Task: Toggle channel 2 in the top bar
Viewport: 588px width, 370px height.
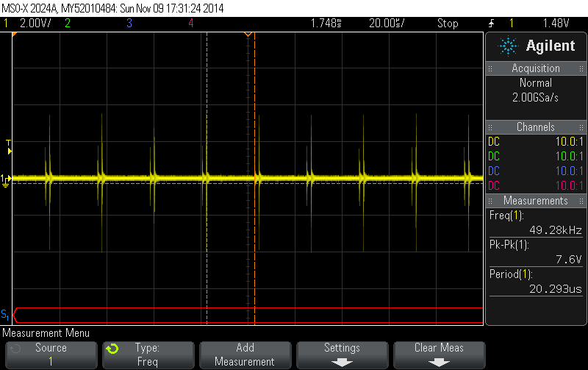Action: pos(67,24)
